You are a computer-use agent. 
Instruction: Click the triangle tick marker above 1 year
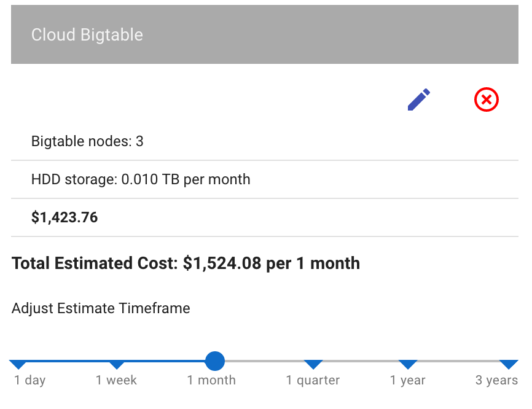tap(408, 365)
